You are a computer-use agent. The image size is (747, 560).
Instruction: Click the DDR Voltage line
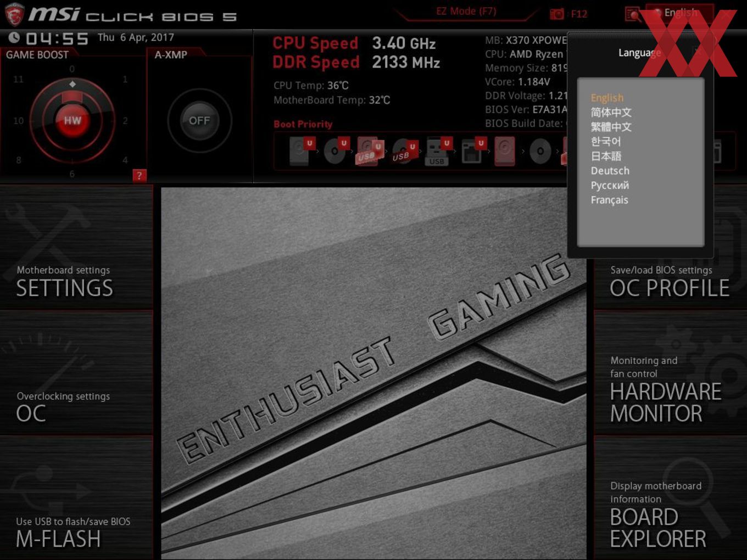(526, 96)
